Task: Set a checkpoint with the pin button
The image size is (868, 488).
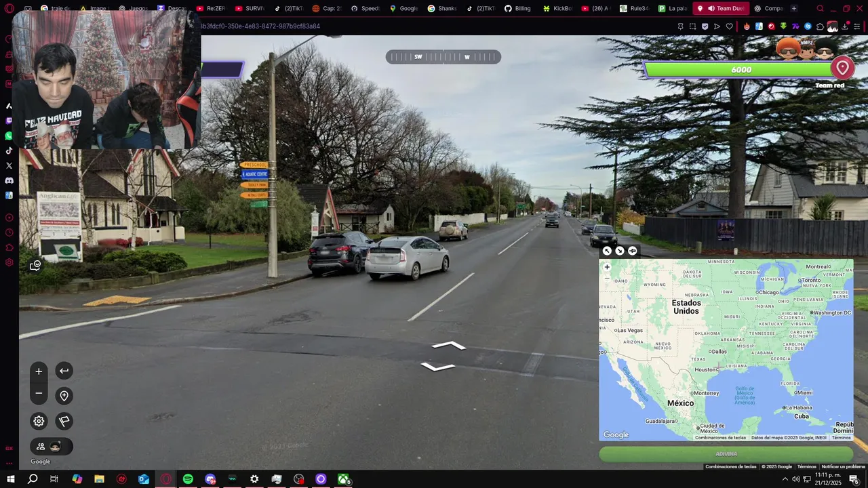Action: coord(64,396)
